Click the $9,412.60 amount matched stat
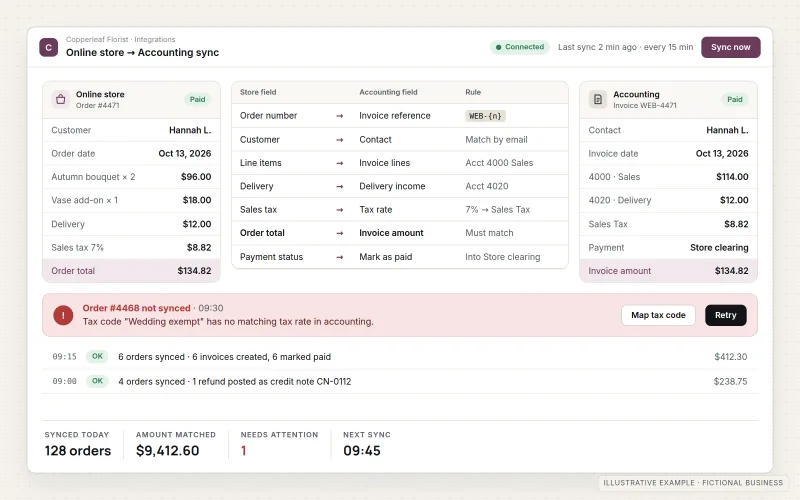 click(167, 451)
